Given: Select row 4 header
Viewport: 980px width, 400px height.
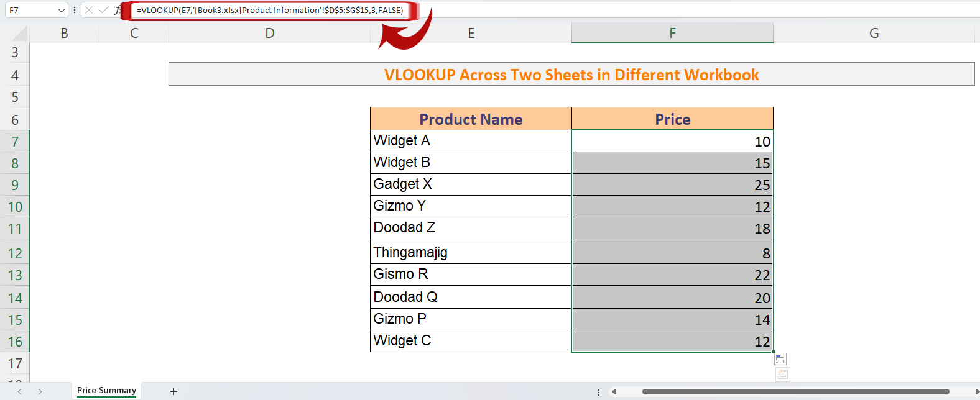Looking at the screenshot, I should [15, 75].
